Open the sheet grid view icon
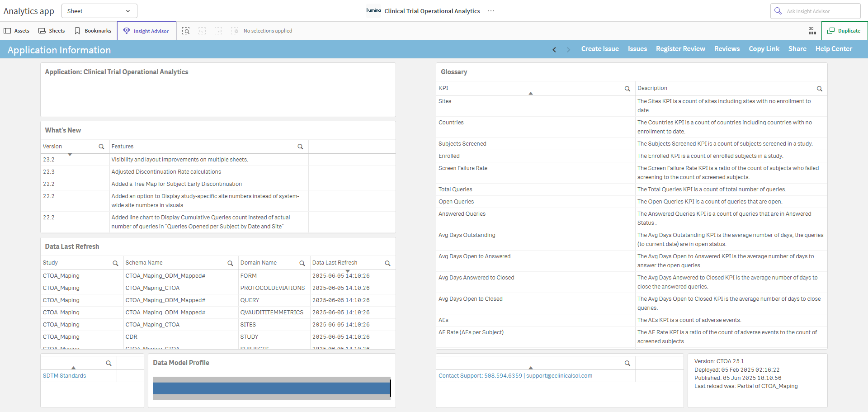Screen dimensions: 868x412 [x=812, y=31]
